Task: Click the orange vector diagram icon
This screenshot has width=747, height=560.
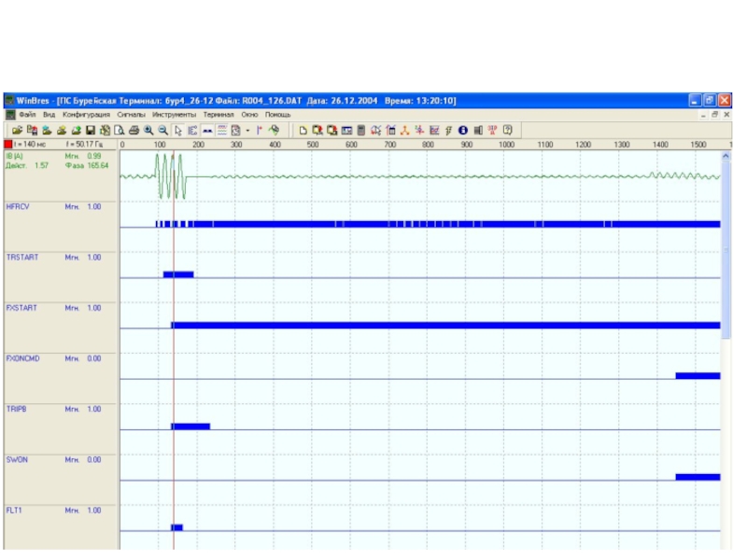Action: pos(405,131)
